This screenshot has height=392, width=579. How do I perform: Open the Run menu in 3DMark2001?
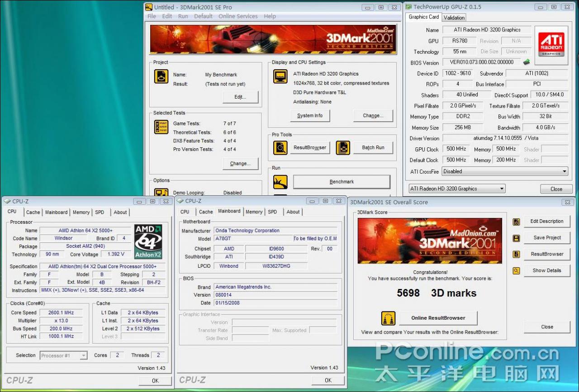[183, 16]
